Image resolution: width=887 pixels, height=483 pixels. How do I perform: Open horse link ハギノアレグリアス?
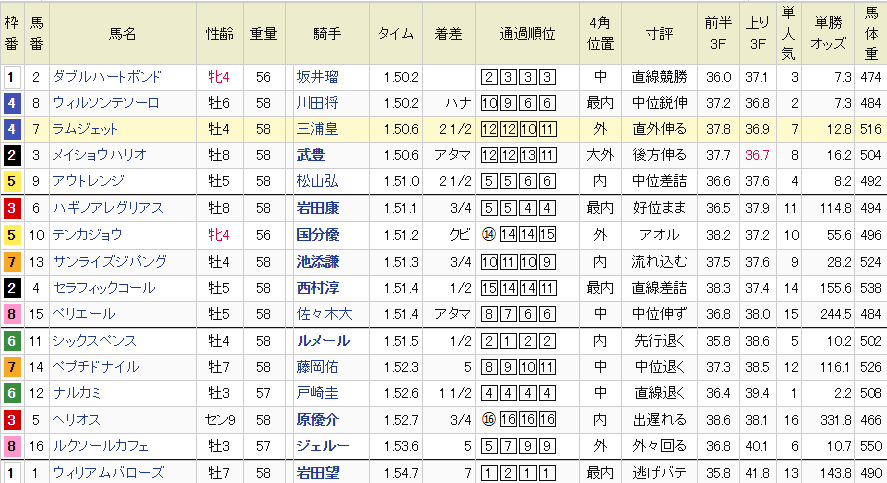pos(108,208)
